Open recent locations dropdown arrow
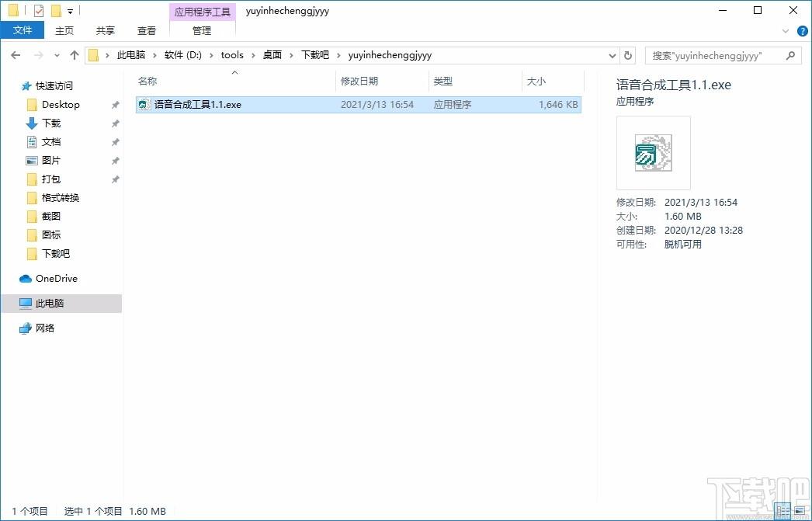 (57, 55)
